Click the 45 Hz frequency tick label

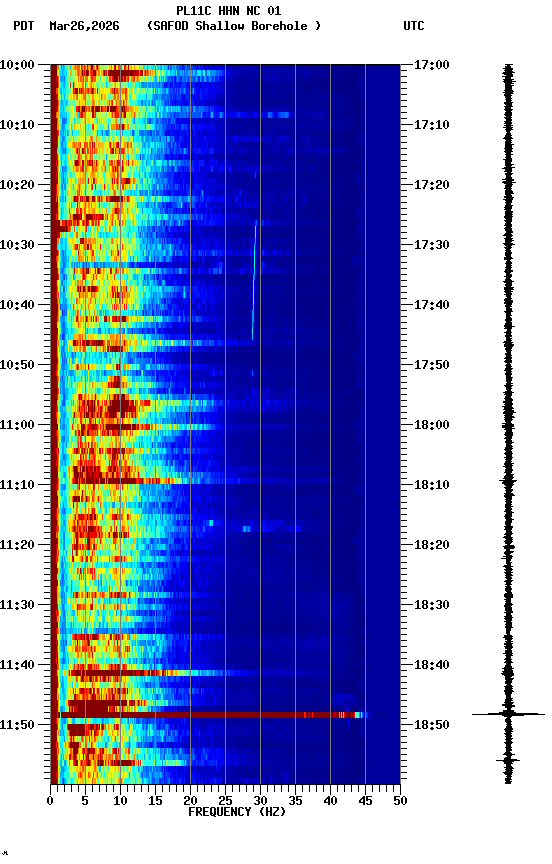(365, 801)
